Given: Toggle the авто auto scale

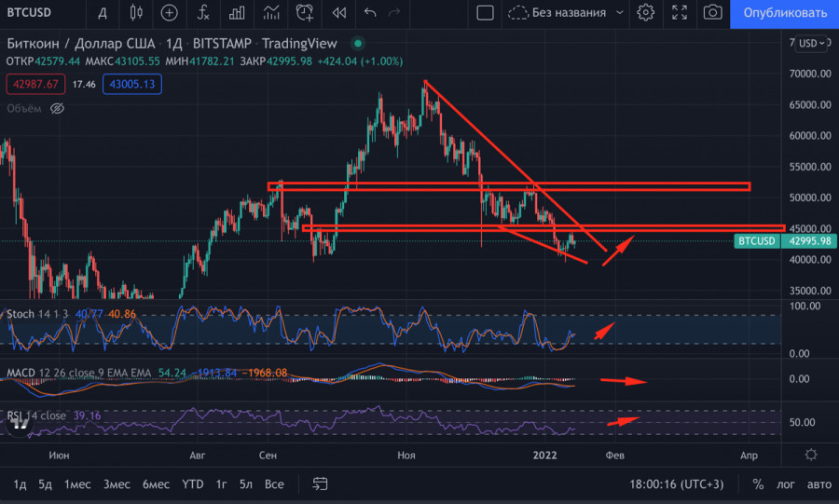Looking at the screenshot, I should pyautogui.click(x=819, y=484).
